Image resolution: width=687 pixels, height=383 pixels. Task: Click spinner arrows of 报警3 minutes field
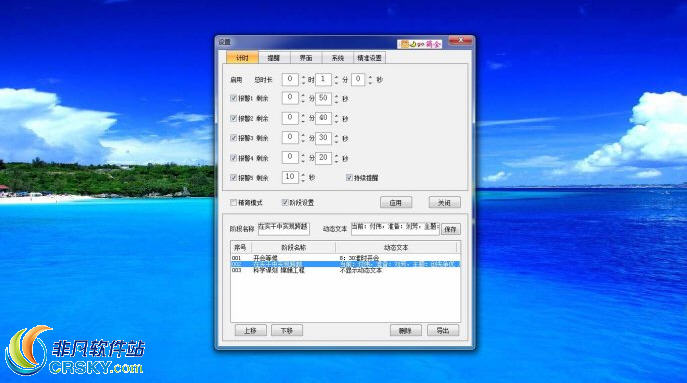point(303,138)
